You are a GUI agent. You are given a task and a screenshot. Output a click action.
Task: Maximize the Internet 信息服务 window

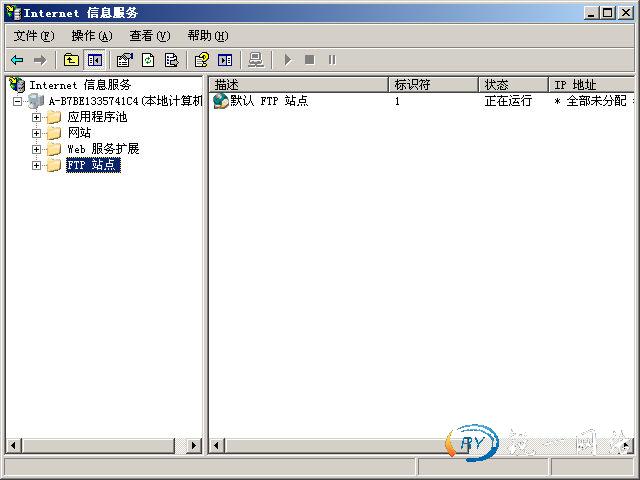[x=607, y=13]
